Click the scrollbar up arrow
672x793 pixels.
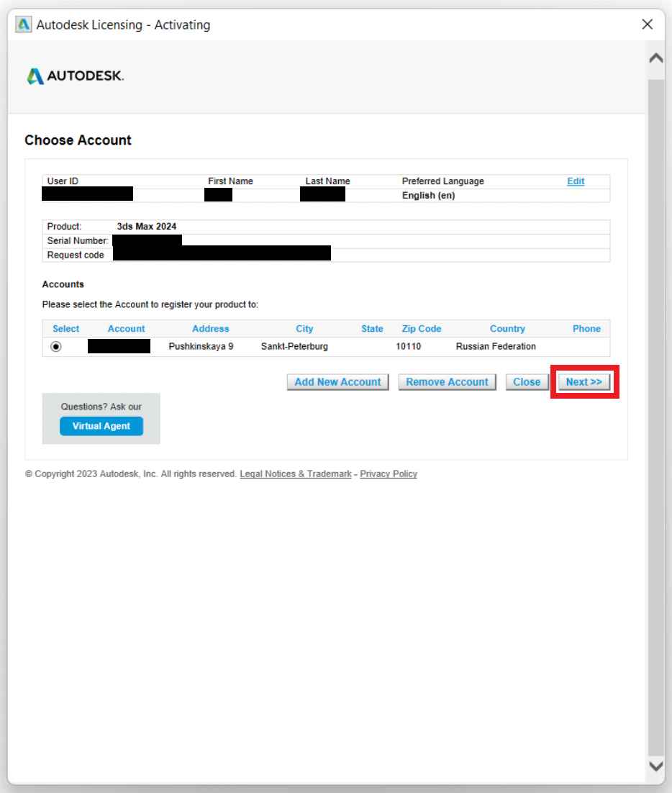coord(656,58)
